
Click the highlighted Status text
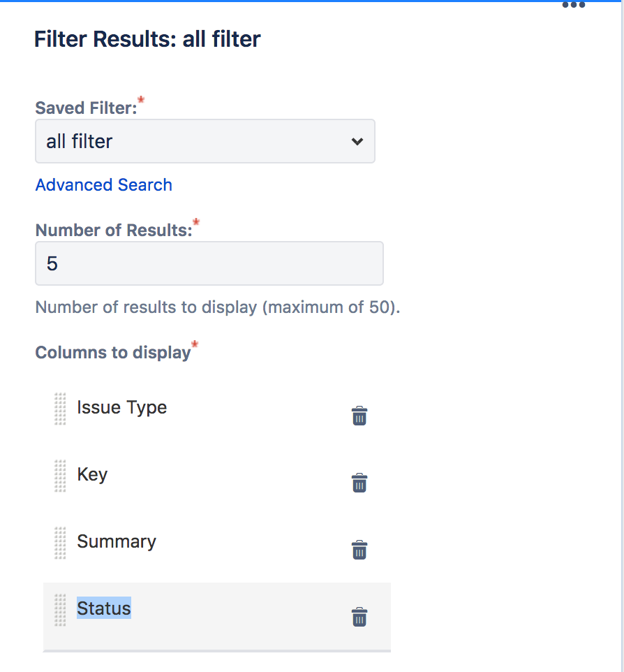pos(103,608)
